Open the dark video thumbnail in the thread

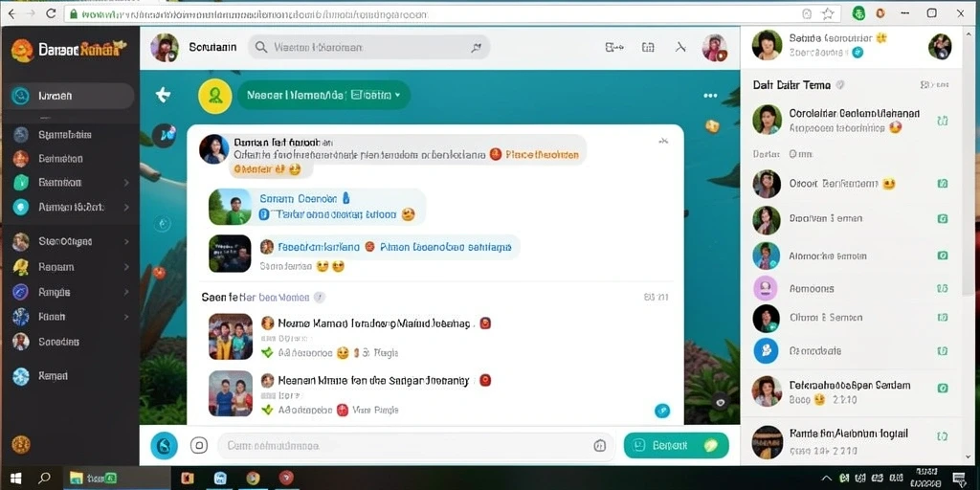pos(230,254)
